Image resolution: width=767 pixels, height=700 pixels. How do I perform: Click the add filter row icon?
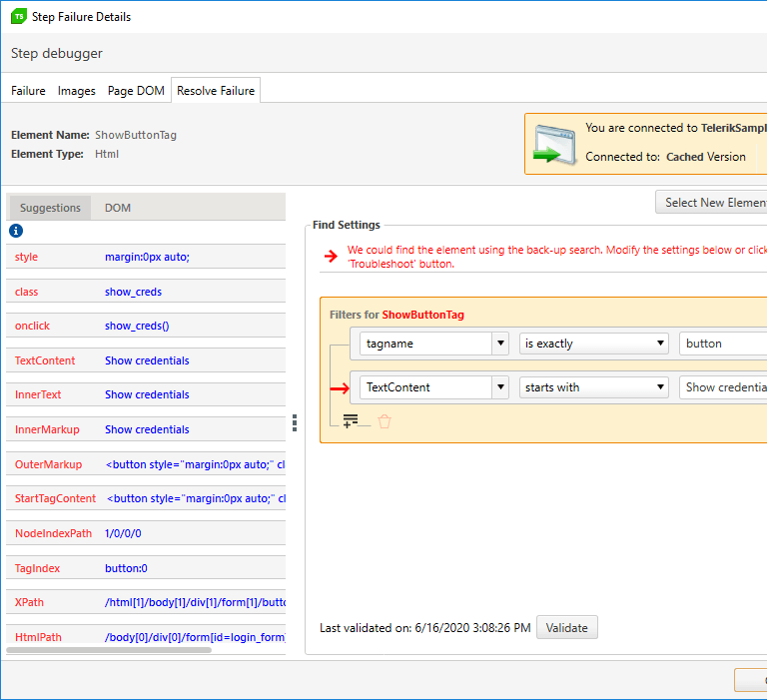pos(351,420)
